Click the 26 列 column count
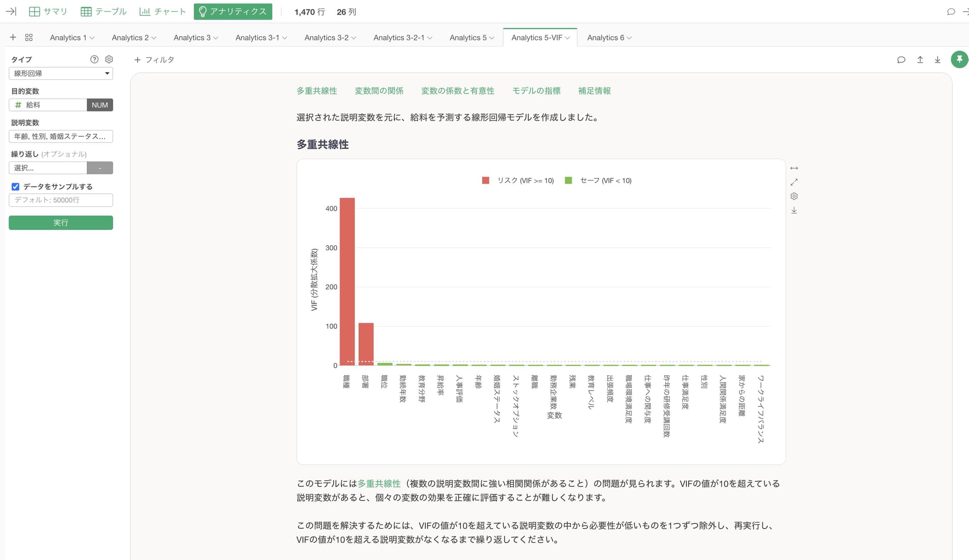 346,12
